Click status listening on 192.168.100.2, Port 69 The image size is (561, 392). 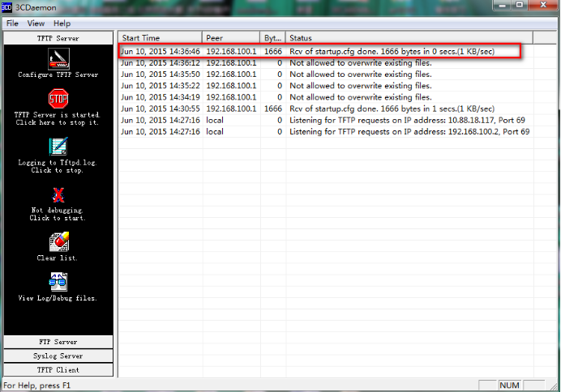(409, 131)
